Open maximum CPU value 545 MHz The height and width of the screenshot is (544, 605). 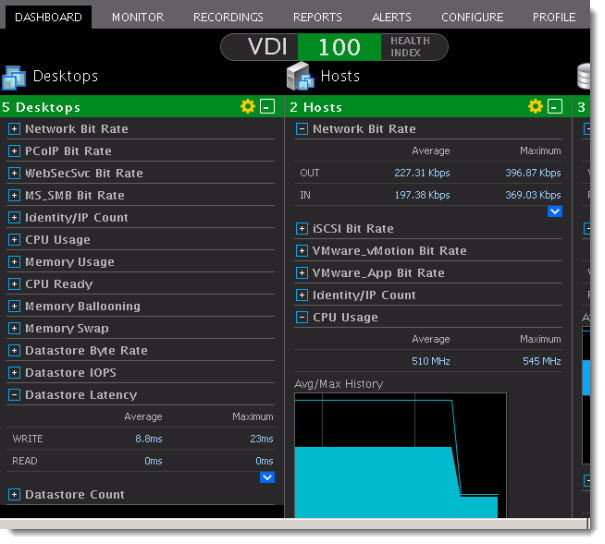[542, 362]
